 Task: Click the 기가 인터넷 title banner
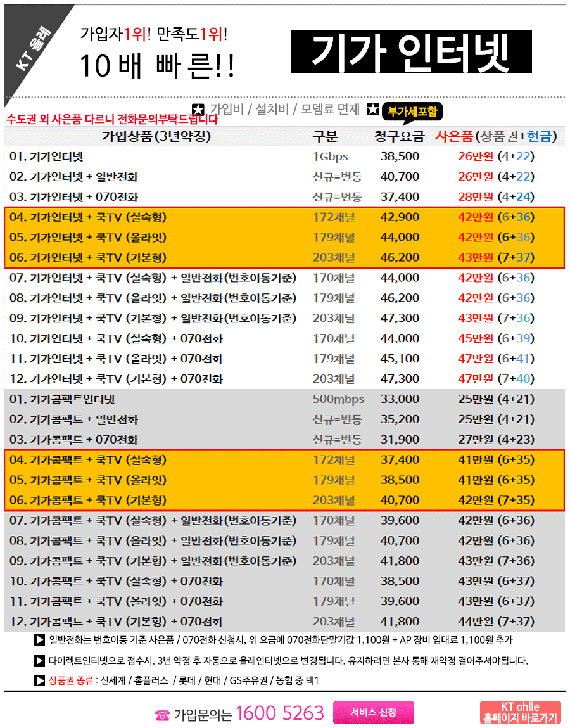410,52
